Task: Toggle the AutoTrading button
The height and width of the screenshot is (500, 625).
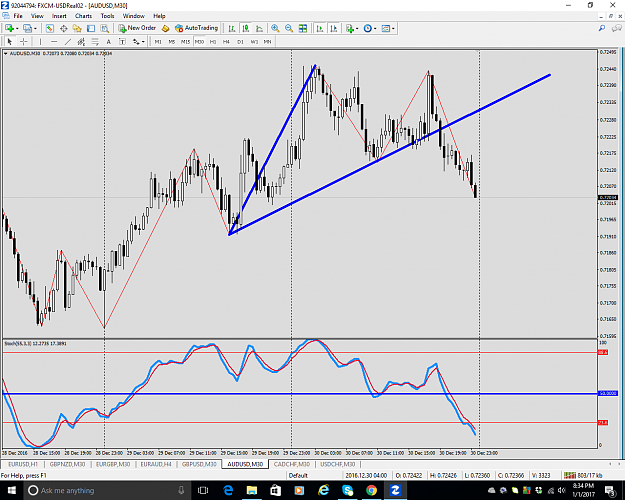Action: [x=196, y=28]
